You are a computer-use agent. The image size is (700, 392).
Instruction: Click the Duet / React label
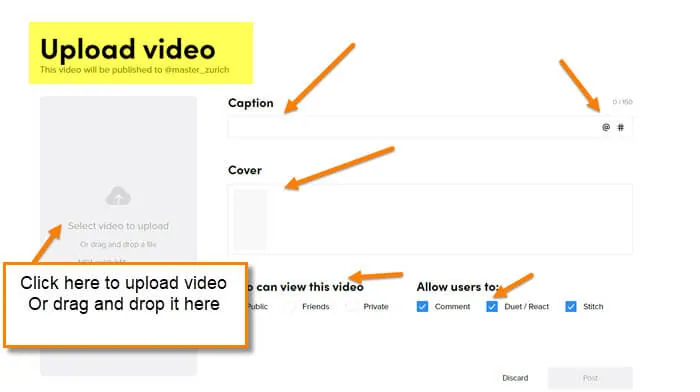tap(527, 307)
